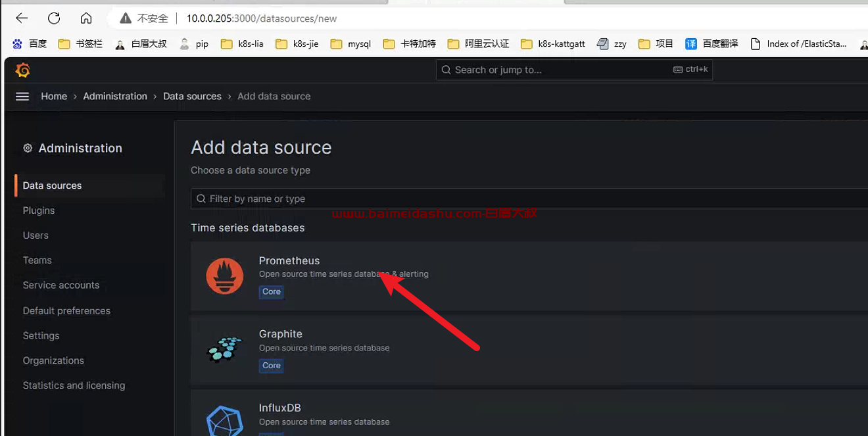This screenshot has width=868, height=436.
Task: Open k8s-jie bookmark folder
Action: 297,44
